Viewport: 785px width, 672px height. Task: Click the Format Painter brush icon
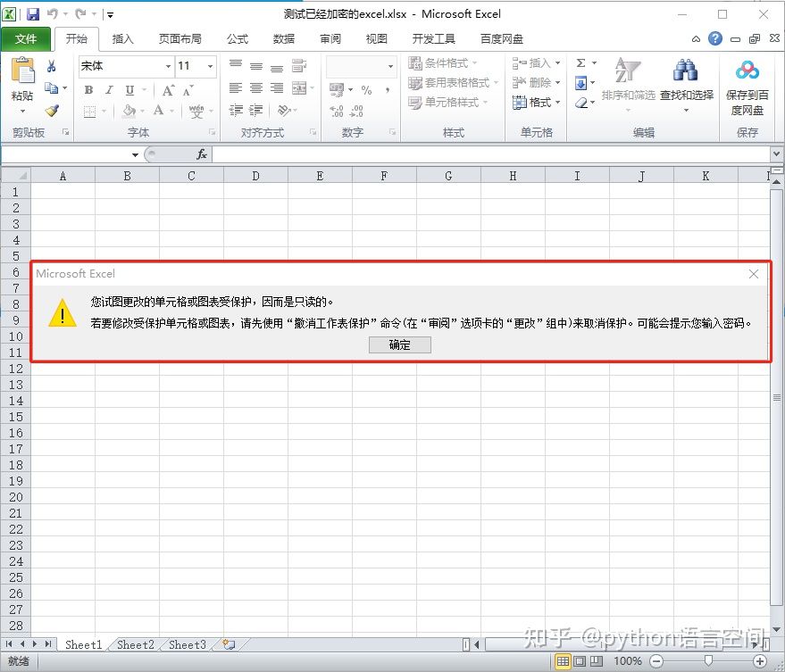pos(52,110)
